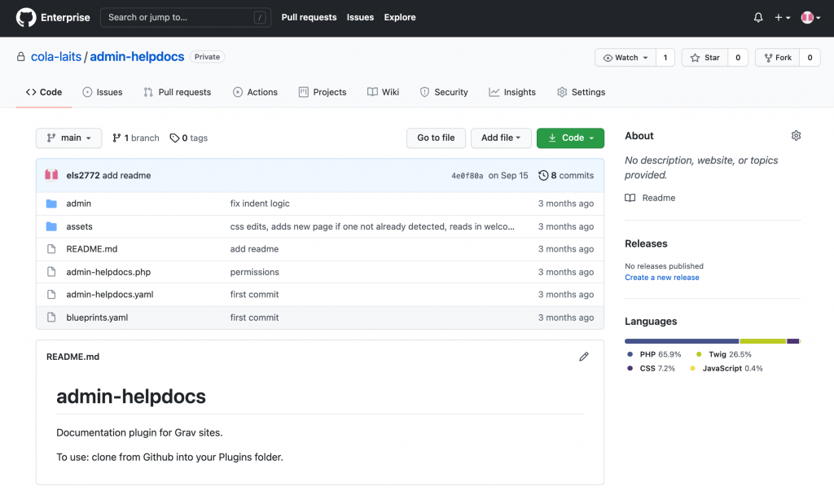Select the Actions tab
Screen dimensions: 834x504
(255, 92)
